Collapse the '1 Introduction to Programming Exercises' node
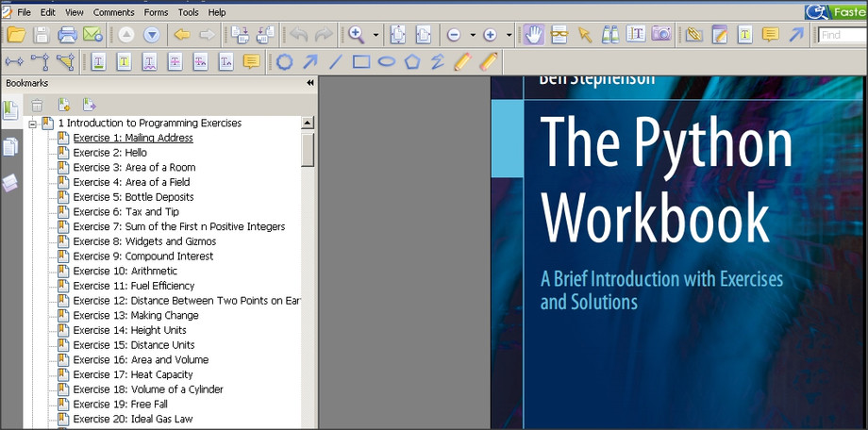 pos(33,124)
